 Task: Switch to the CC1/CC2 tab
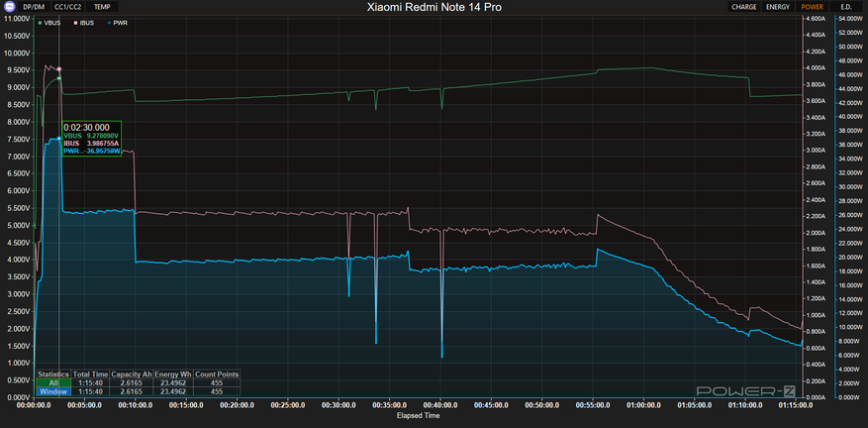(68, 7)
